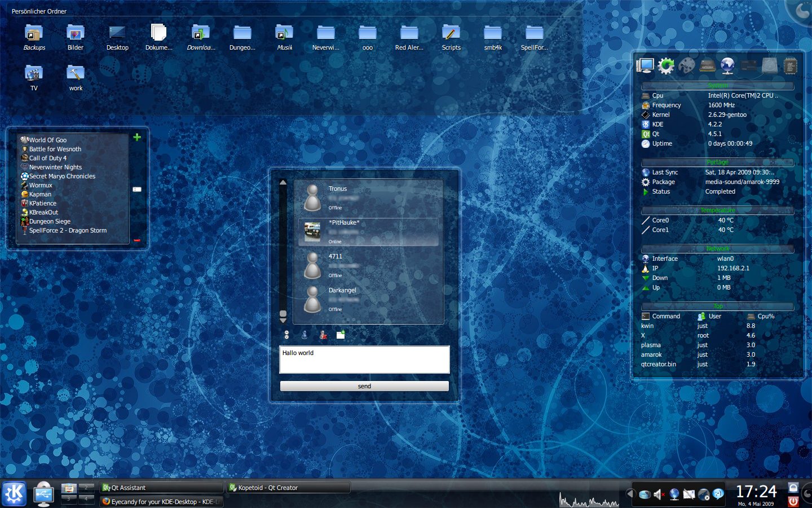Click the Persönlicher Ordner folder view title
812x508 pixels.
39,11
